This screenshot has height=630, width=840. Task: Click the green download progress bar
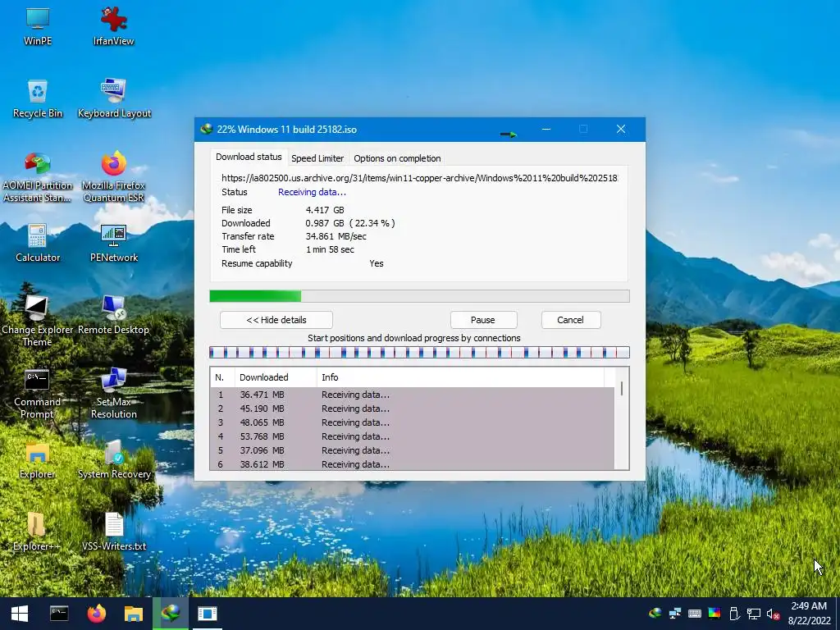(x=419, y=296)
